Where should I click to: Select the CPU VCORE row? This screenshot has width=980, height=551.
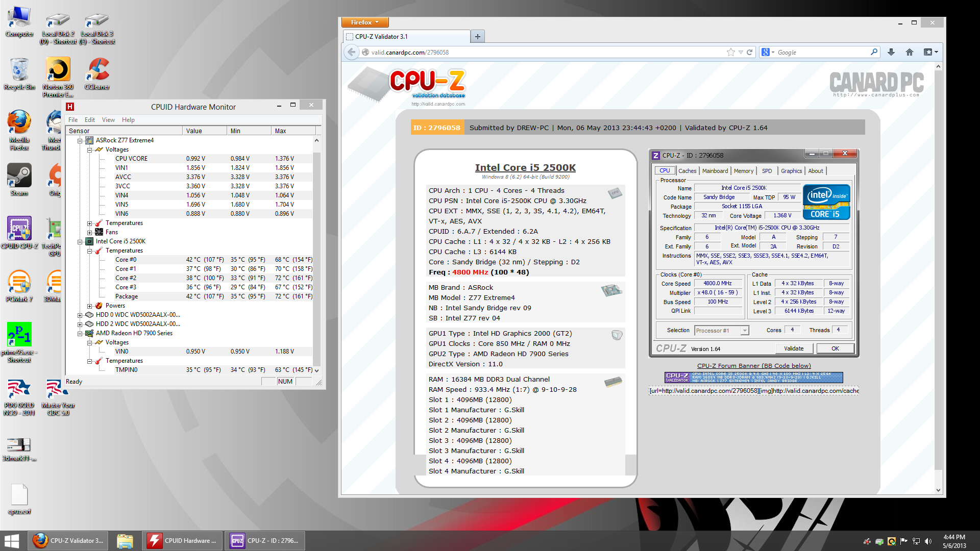190,159
